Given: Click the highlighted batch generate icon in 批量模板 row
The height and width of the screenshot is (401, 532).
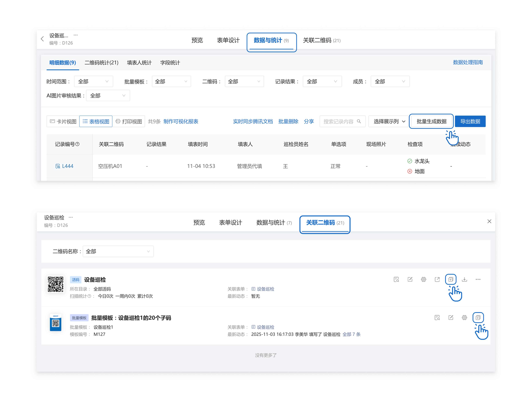Looking at the screenshot, I should [478, 318].
